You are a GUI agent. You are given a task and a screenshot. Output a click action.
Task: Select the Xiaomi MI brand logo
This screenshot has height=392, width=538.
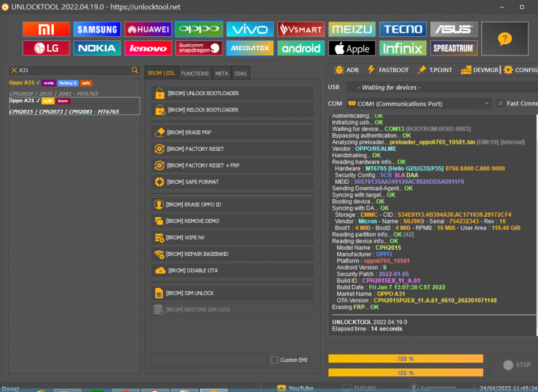coord(46,29)
